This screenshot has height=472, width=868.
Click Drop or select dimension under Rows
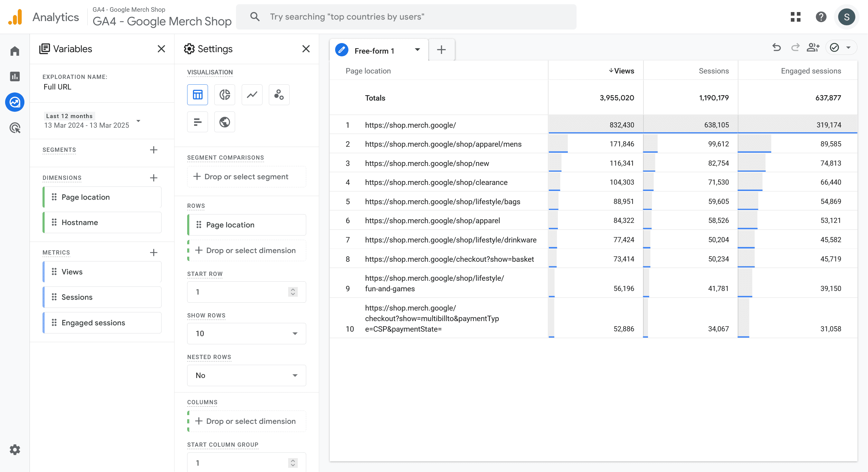pos(247,251)
